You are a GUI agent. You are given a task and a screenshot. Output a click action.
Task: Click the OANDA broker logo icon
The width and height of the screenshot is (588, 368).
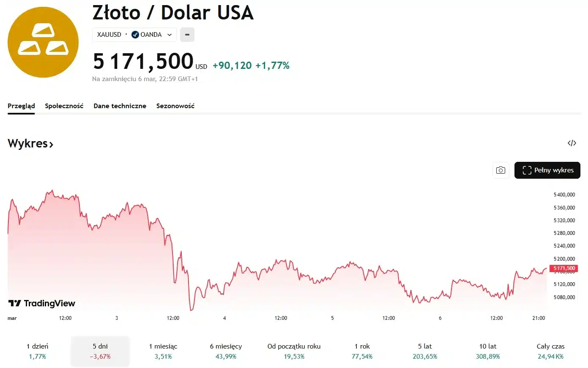pos(135,35)
